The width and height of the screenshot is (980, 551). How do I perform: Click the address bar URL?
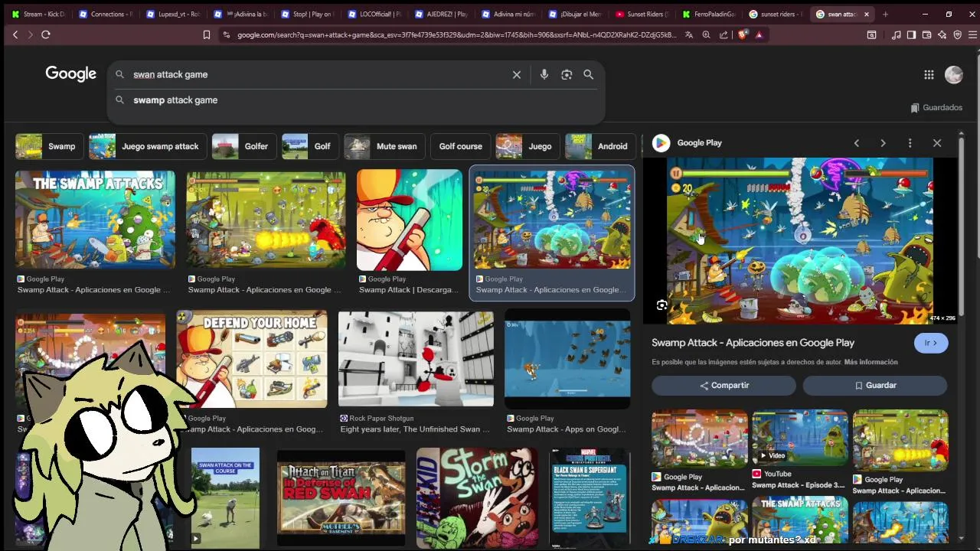[x=456, y=34]
